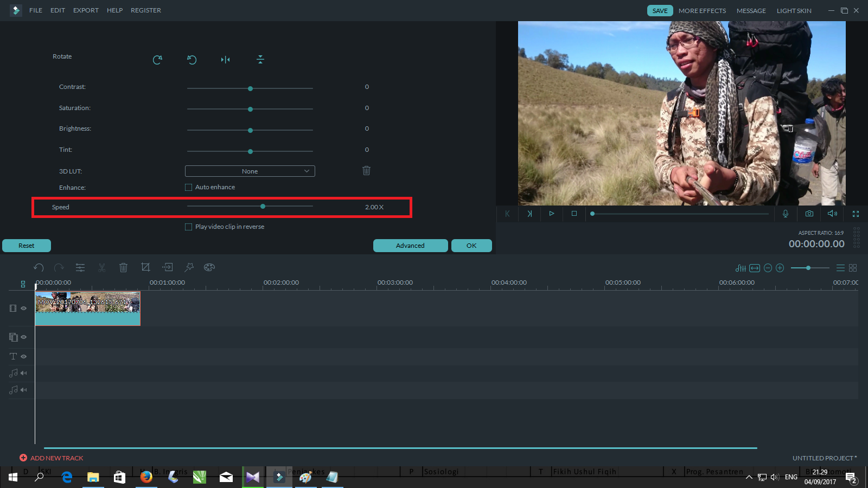Expand hidden icons in system tray
This screenshot has width=868, height=488.
pos(749,478)
